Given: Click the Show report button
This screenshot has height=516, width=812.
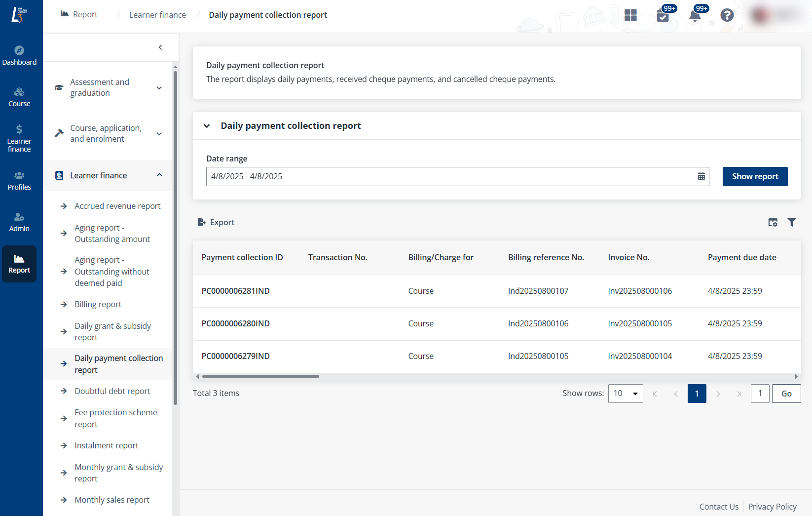Looking at the screenshot, I should coord(755,176).
